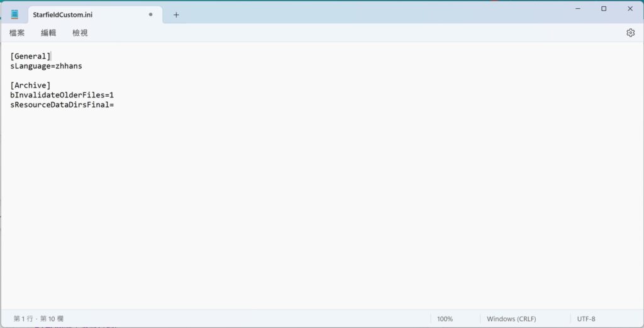
Task: Click the Notepad app icon in title bar
Action: coord(15,14)
